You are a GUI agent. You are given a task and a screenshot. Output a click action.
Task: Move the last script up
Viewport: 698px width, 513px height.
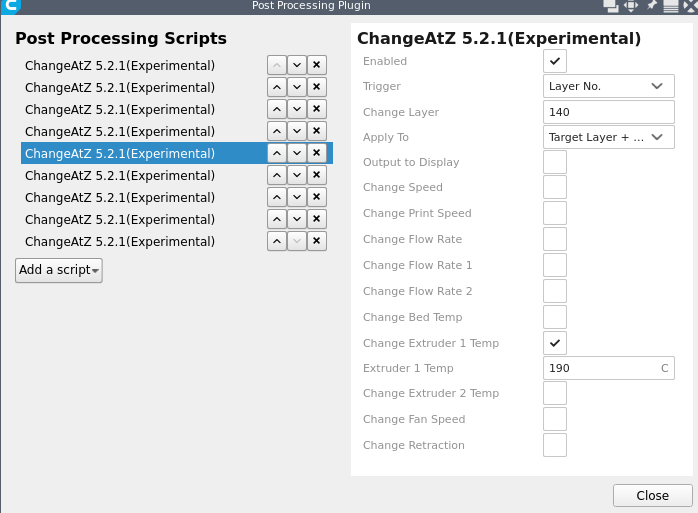pyautogui.click(x=277, y=241)
